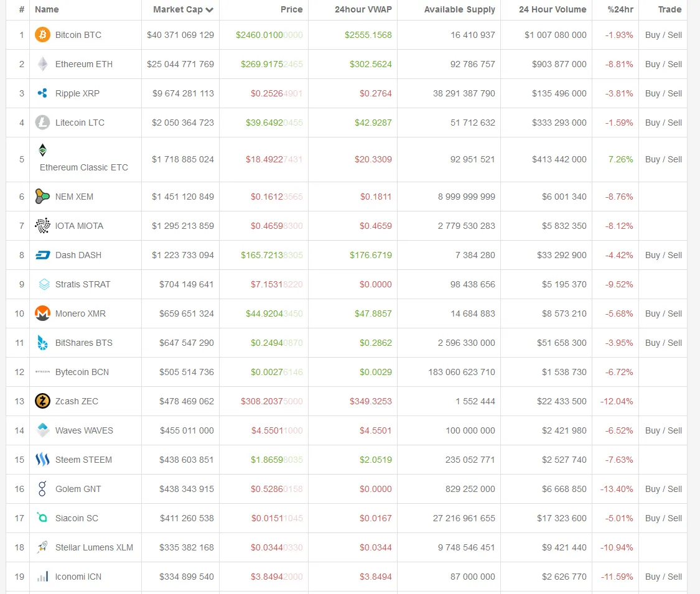Screen dimensions: 700x594
Task: Sort by the 24hour VWAP column header
Action: (x=363, y=9)
